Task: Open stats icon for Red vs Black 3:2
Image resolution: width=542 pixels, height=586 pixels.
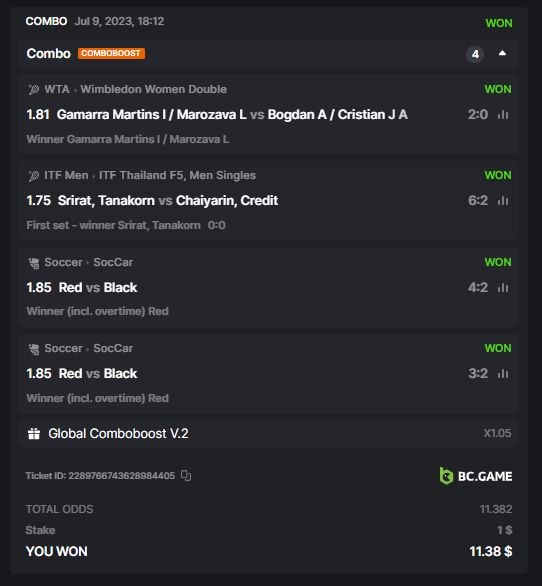Action: [x=503, y=374]
